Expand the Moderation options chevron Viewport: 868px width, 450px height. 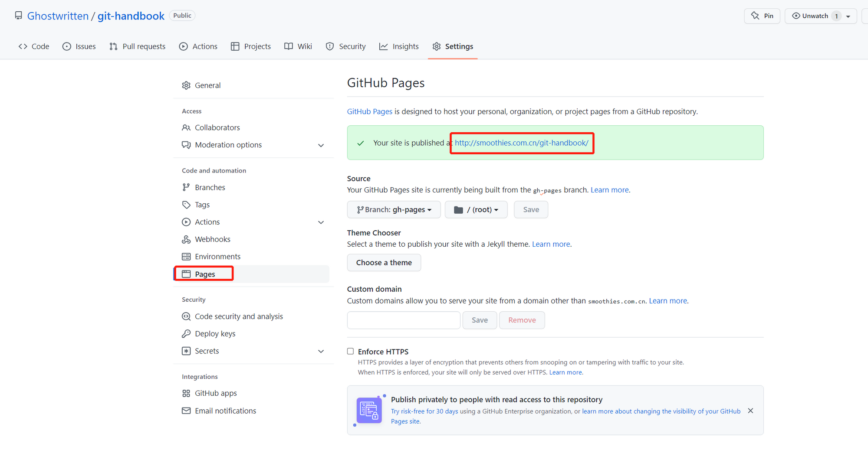tap(321, 145)
